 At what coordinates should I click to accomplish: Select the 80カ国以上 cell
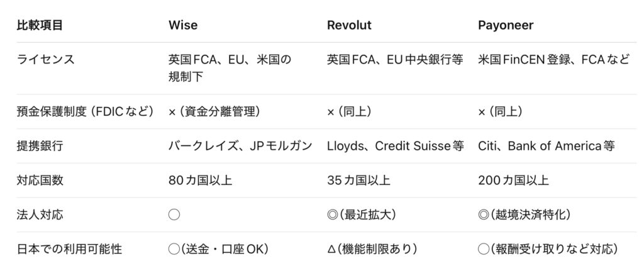[200, 181]
